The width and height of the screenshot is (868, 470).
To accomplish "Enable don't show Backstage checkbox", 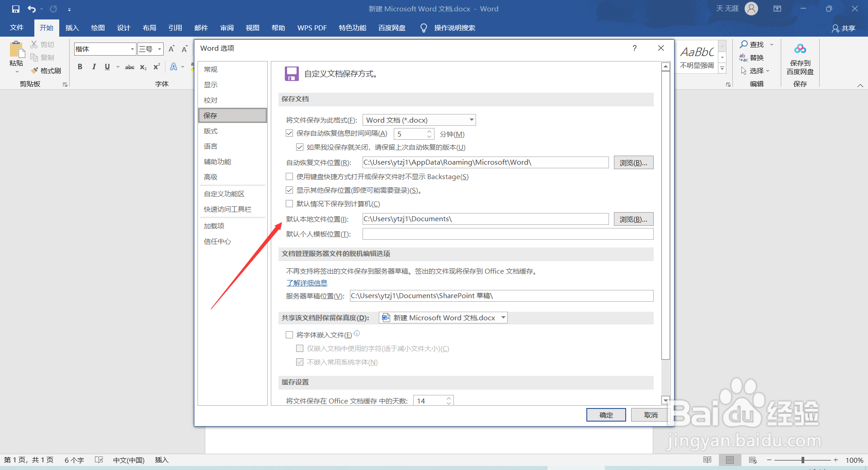I will pos(289,176).
